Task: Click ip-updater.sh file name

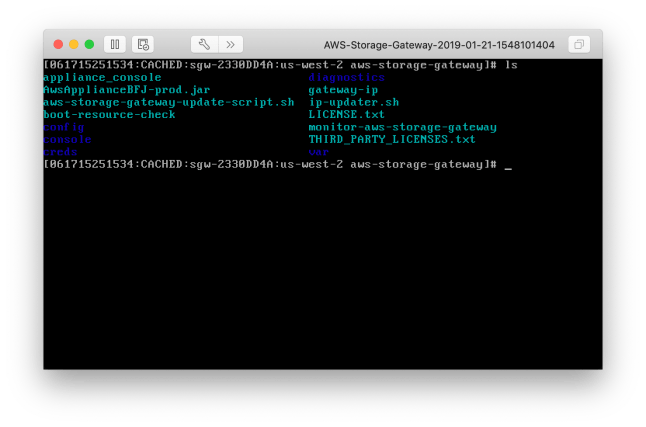Action: (353, 102)
